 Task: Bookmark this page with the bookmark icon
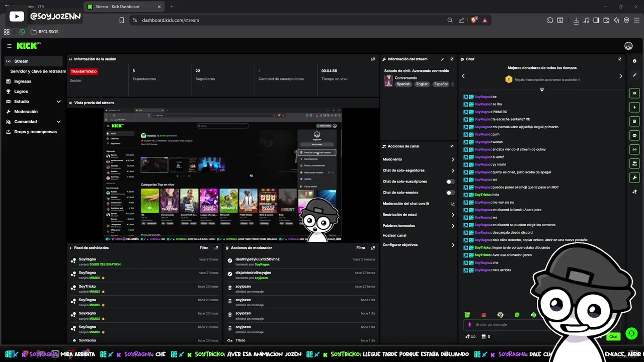pyautogui.click(x=121, y=20)
